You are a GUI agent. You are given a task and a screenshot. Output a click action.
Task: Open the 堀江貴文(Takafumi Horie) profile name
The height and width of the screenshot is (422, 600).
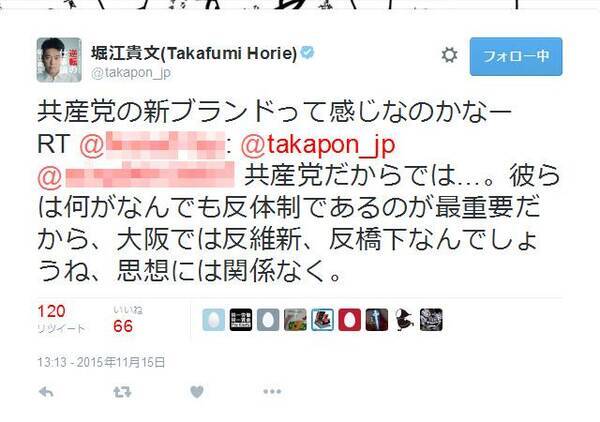194,53
